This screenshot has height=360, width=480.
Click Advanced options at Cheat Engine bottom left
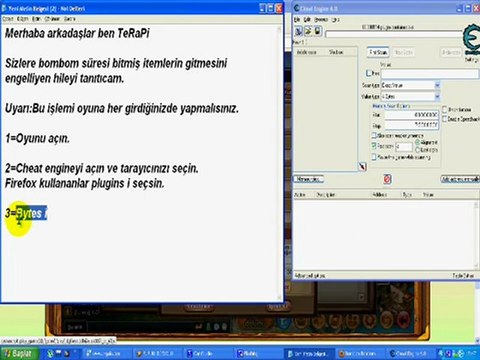click(310, 276)
